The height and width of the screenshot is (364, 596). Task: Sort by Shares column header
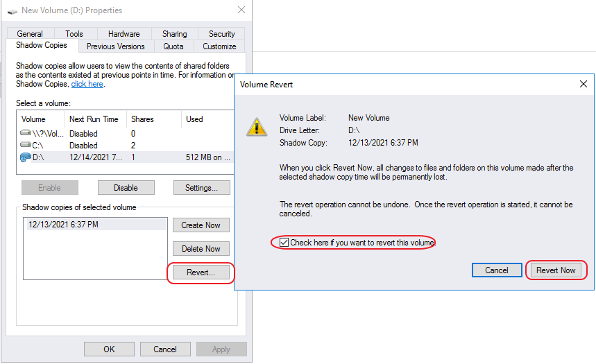[154, 119]
